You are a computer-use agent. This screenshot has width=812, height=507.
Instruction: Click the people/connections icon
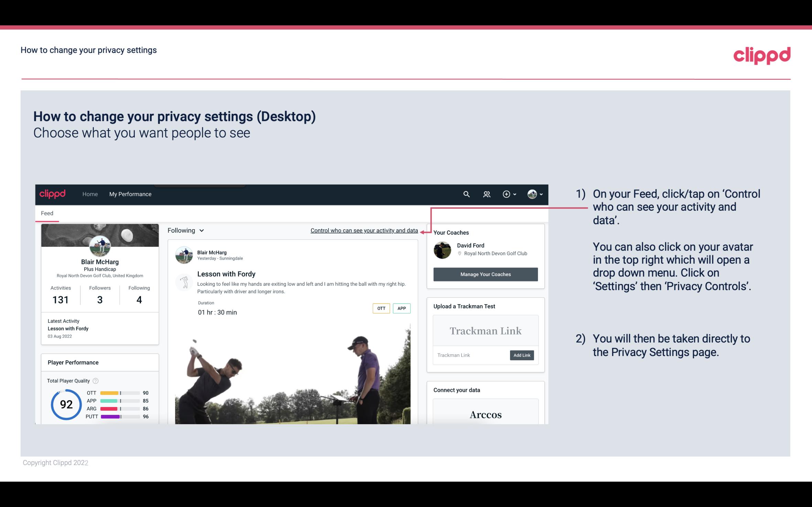[487, 194]
